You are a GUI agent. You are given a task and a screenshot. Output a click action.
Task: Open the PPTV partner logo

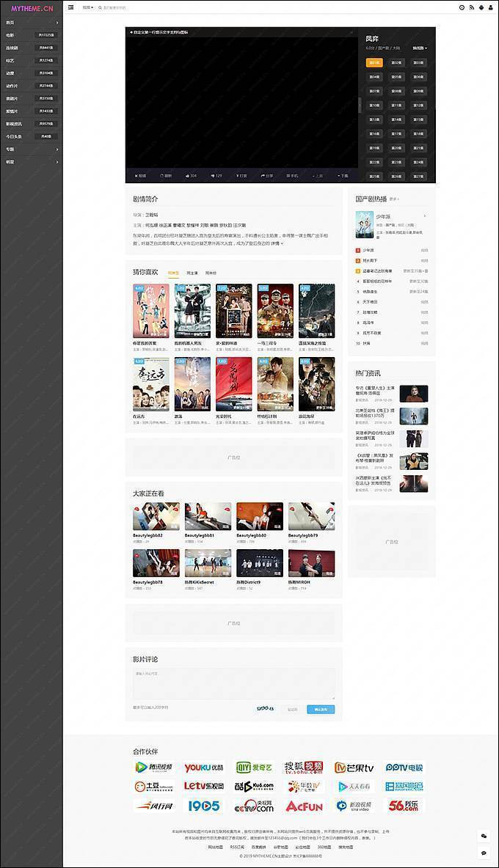coord(404,768)
